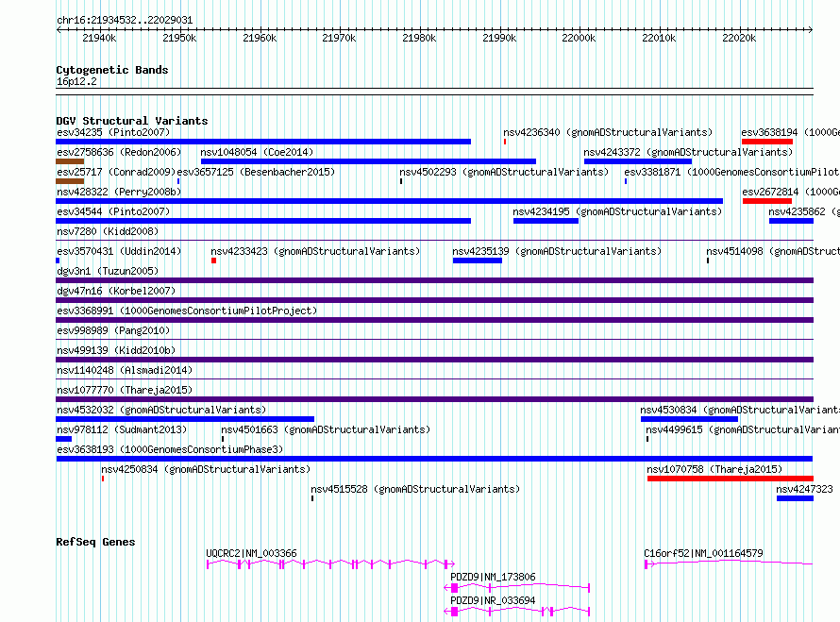The width and height of the screenshot is (840, 622).
Task: Open the esv2758636 (Redon2006) variant
Action: coord(119,152)
